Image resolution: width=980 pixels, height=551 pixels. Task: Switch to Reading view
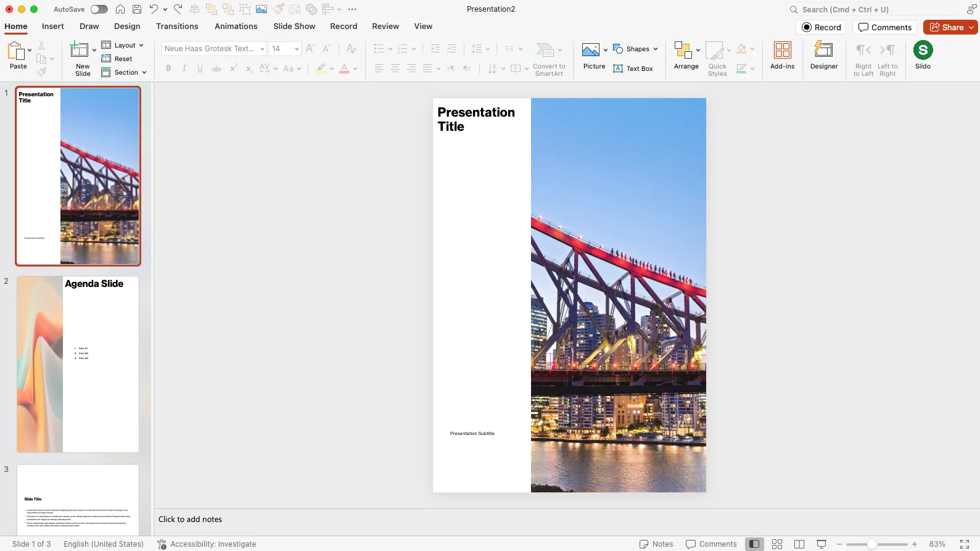click(x=799, y=544)
